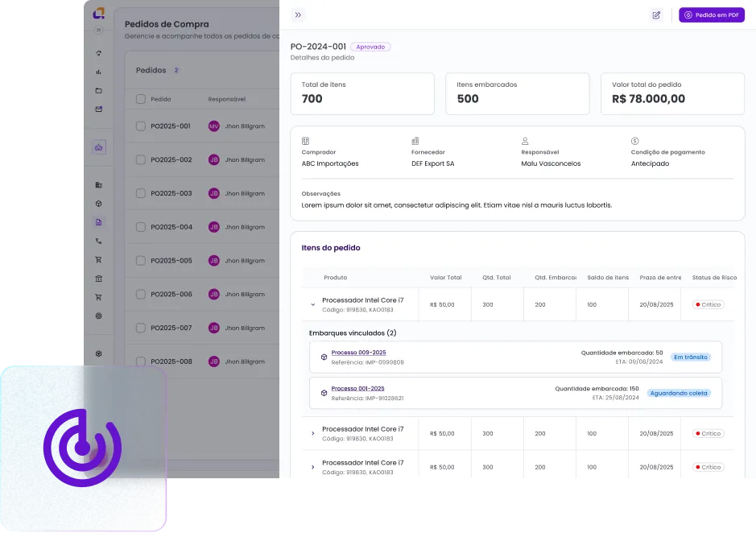Click the Comprador building icon
The image size is (756, 533).
pos(305,141)
